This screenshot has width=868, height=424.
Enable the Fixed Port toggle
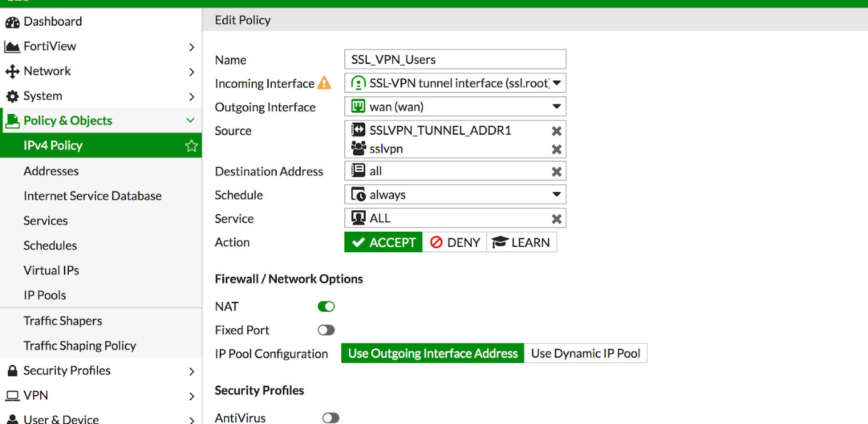click(326, 330)
